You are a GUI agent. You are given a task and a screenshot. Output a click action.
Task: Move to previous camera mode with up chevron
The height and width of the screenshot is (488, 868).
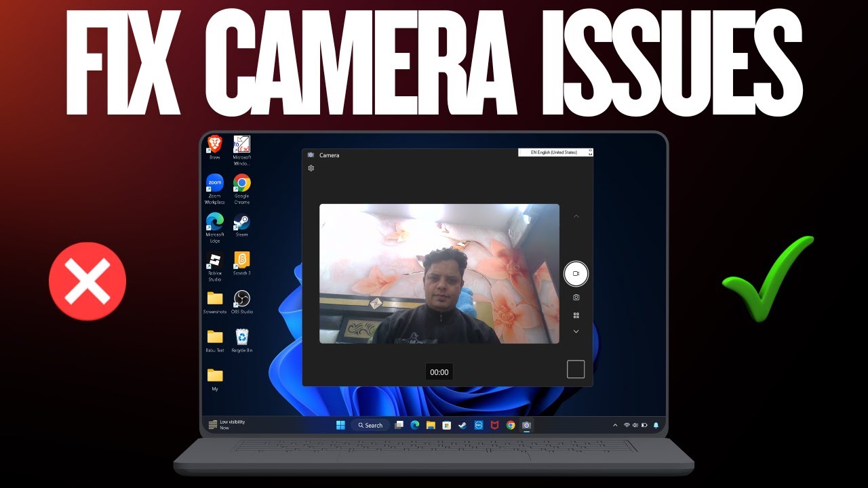(x=576, y=216)
